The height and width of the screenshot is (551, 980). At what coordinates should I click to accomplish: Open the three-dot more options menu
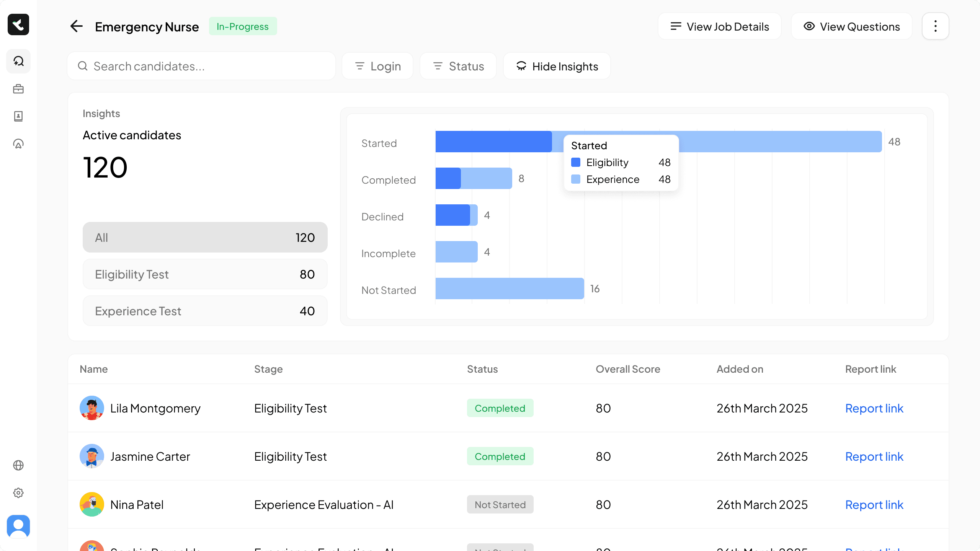935,26
